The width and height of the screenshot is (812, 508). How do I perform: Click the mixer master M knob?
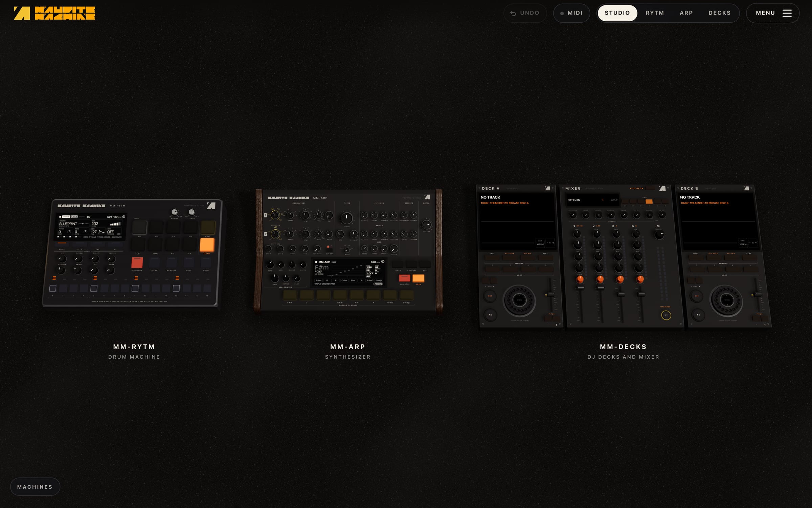pos(659,235)
